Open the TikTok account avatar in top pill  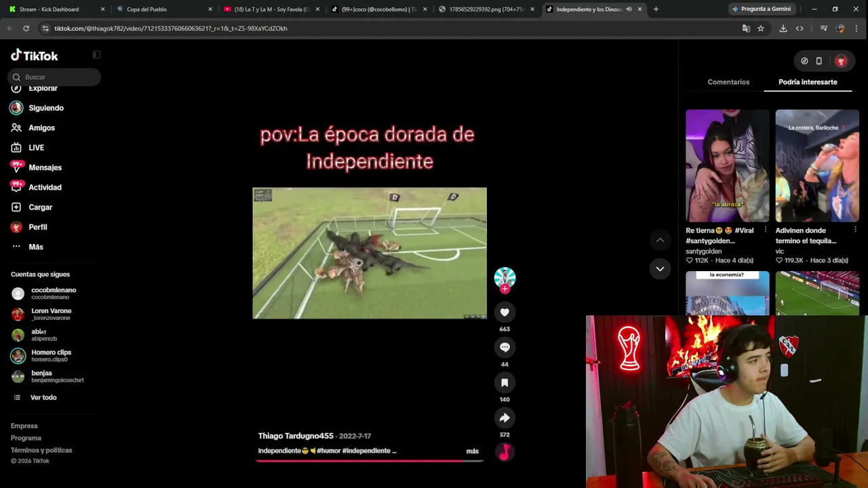pyautogui.click(x=841, y=61)
